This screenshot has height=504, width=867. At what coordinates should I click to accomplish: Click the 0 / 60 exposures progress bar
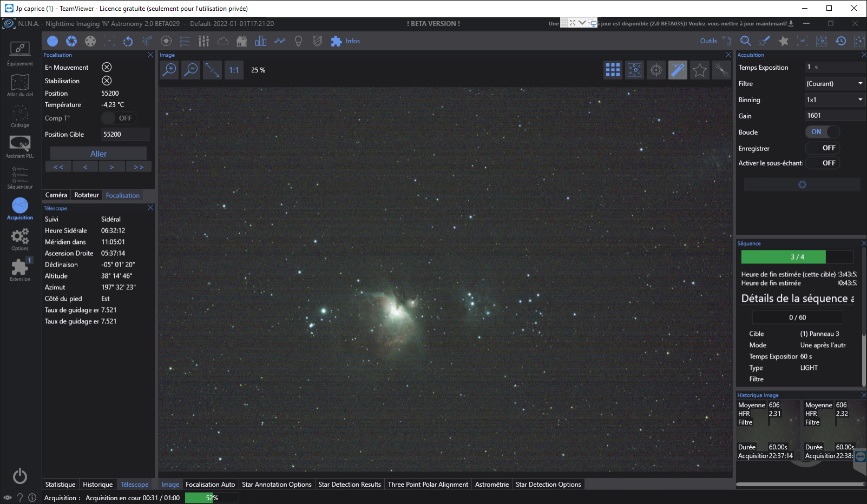797,317
